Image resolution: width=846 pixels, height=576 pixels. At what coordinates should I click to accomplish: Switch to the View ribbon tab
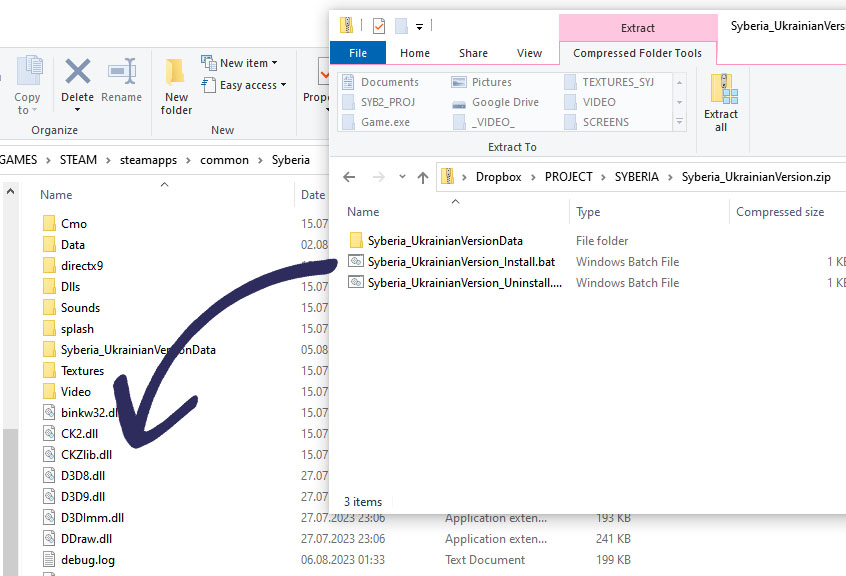[529, 53]
